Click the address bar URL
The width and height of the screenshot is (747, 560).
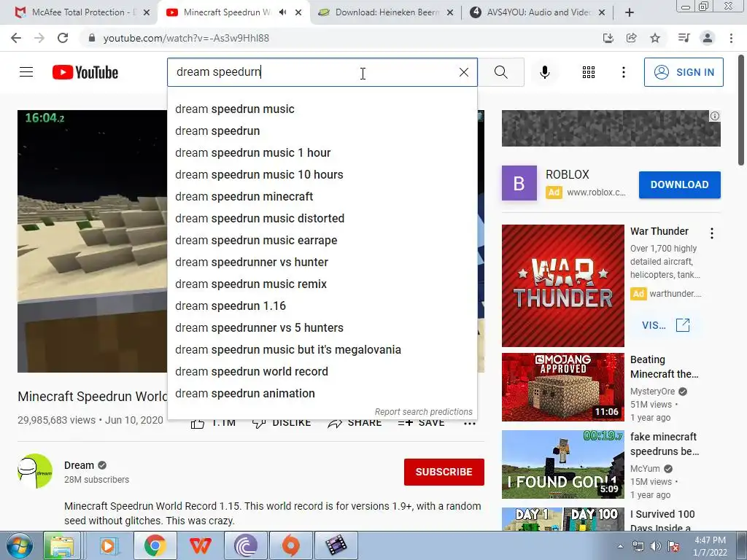pos(186,38)
